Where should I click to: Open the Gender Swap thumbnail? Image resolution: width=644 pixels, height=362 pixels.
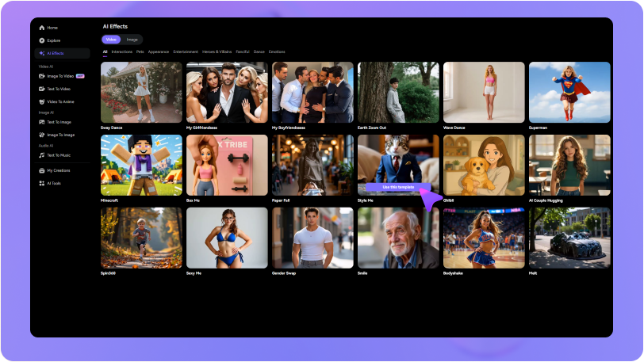pyautogui.click(x=312, y=238)
